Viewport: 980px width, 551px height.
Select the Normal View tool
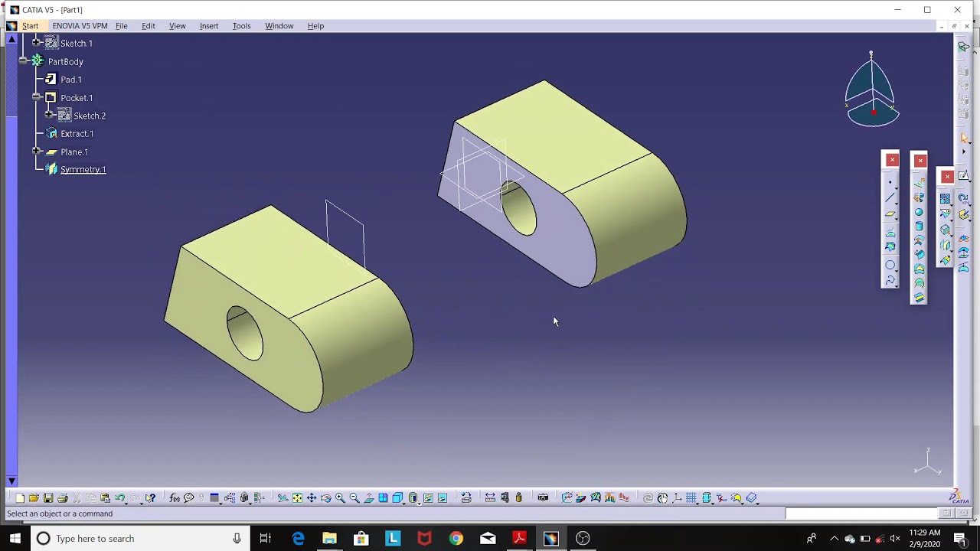click(369, 498)
